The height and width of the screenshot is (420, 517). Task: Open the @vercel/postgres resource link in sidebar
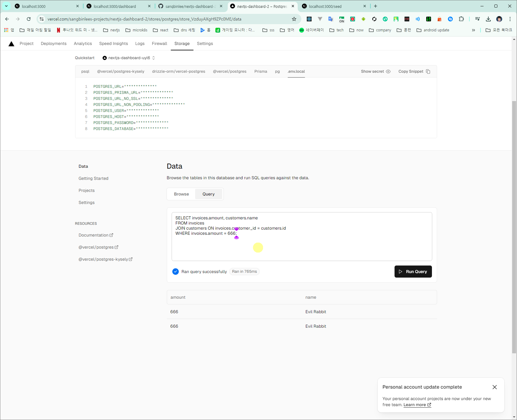98,247
